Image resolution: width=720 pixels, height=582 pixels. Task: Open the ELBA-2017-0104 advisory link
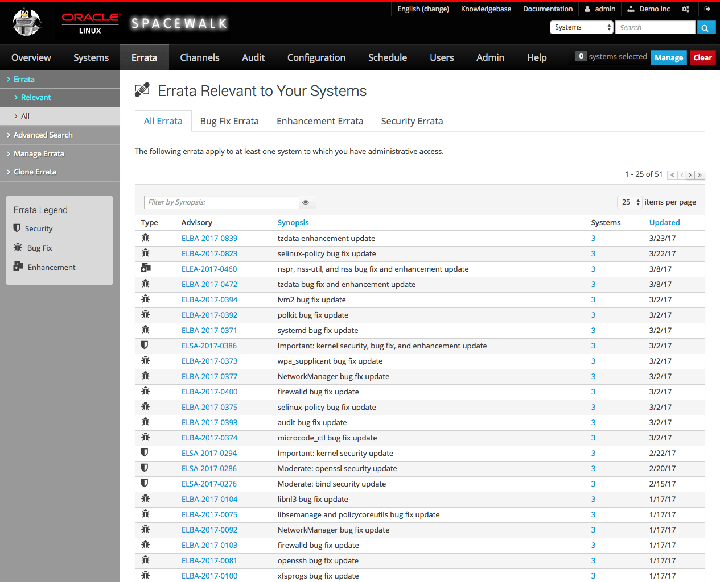click(209, 499)
